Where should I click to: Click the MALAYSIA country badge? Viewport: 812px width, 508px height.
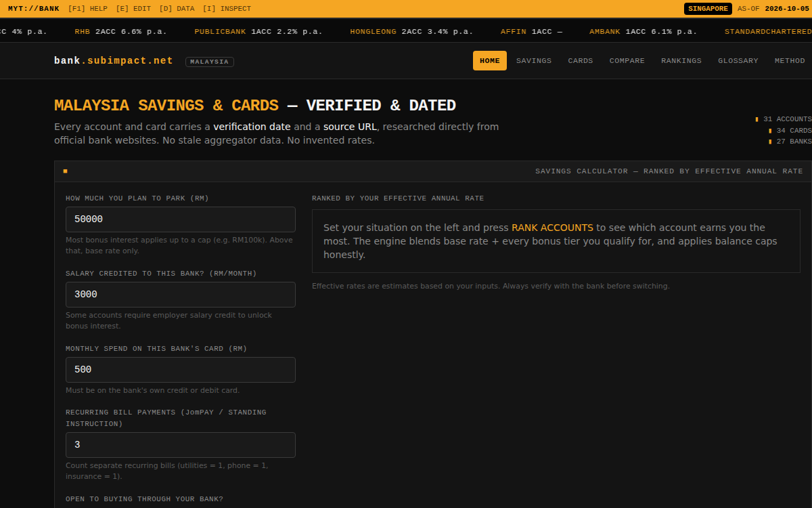210,62
